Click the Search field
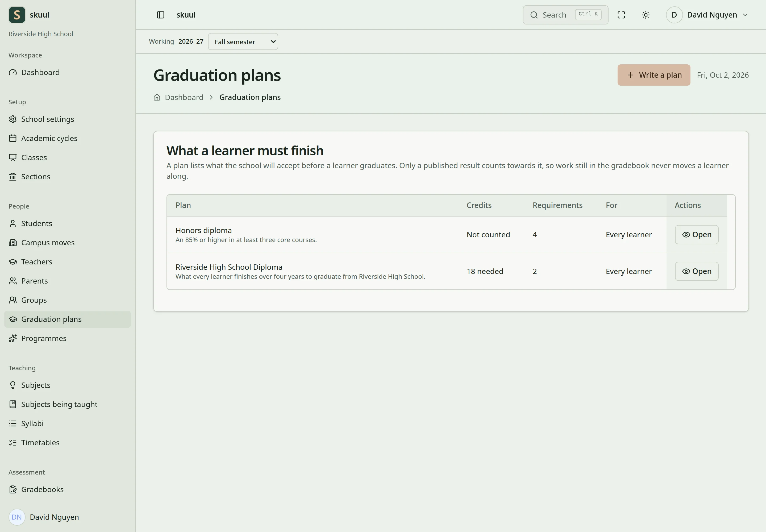The height and width of the screenshot is (532, 766). click(x=565, y=15)
